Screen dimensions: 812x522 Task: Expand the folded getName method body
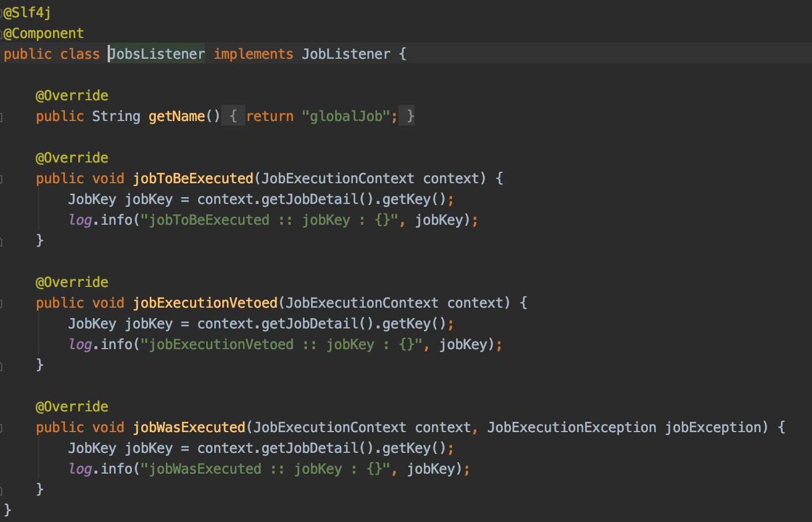(x=233, y=116)
